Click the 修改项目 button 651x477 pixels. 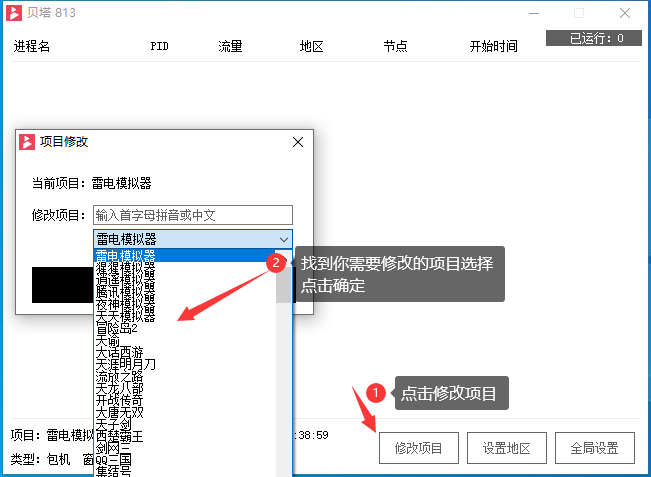[x=418, y=447]
